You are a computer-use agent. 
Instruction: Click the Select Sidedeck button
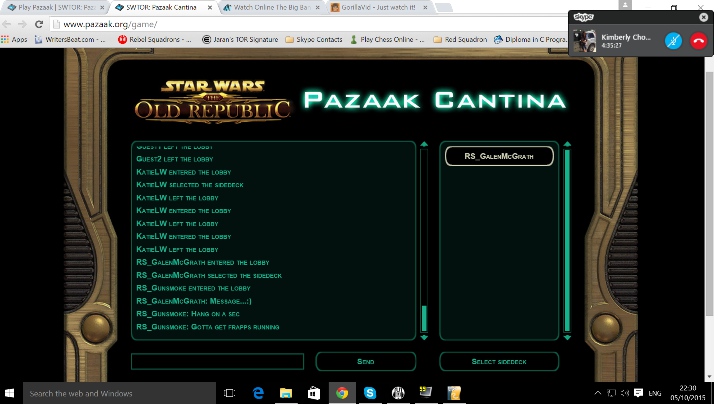click(x=499, y=361)
